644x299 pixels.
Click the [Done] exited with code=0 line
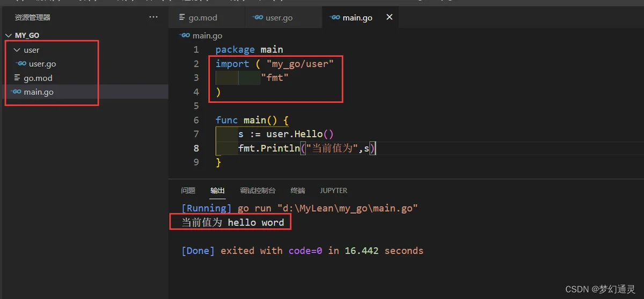click(303, 250)
